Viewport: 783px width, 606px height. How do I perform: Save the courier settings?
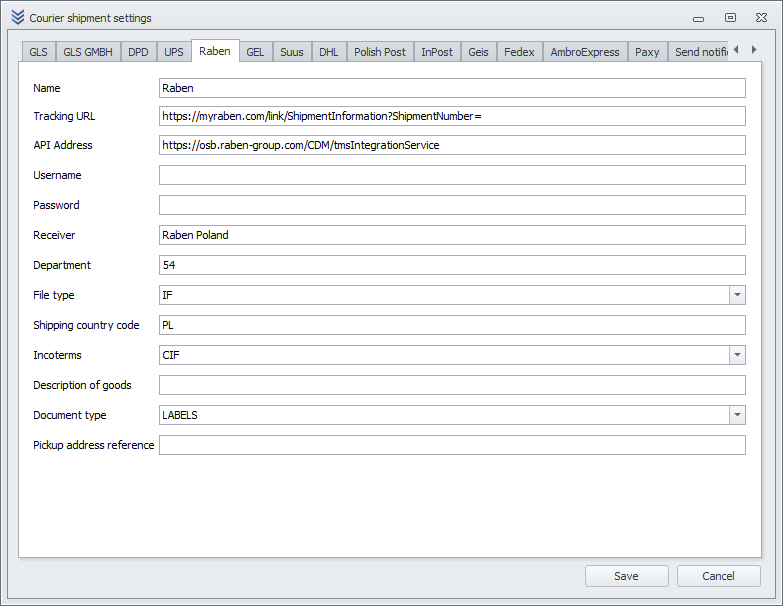(627, 576)
